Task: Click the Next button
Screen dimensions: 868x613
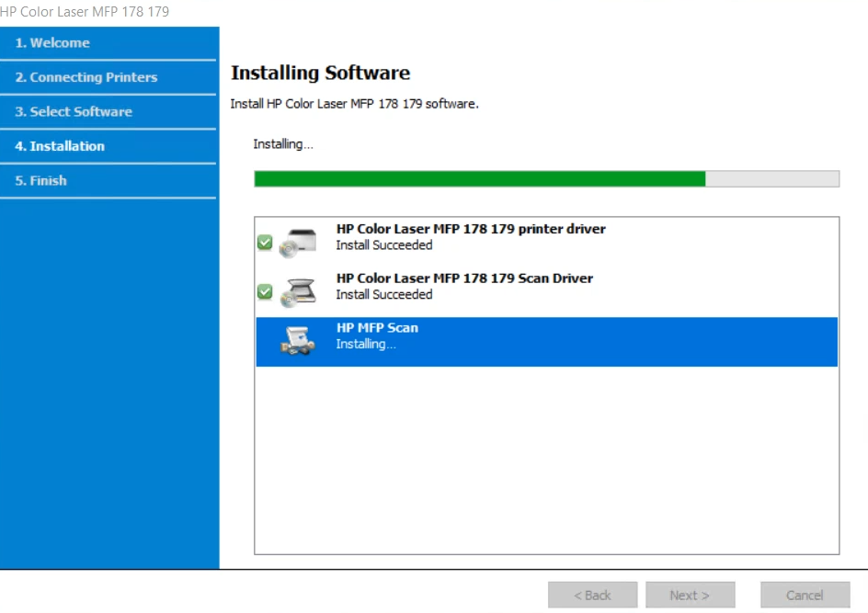Action: (690, 596)
